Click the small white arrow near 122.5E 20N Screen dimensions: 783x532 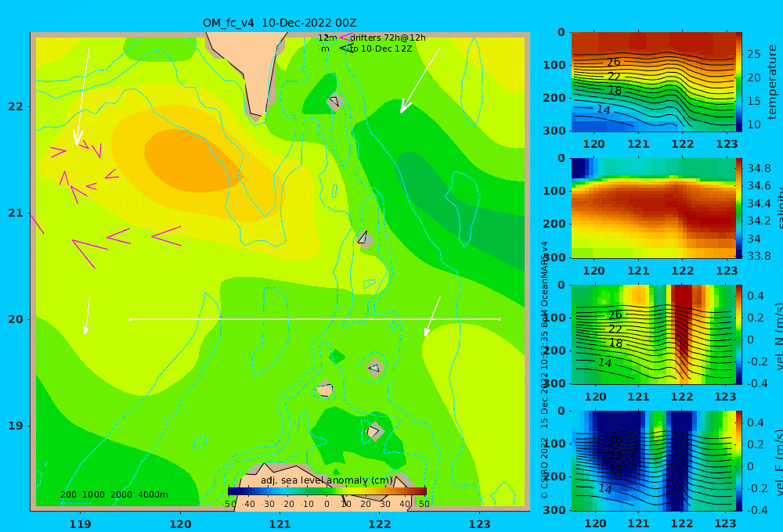coord(432,316)
